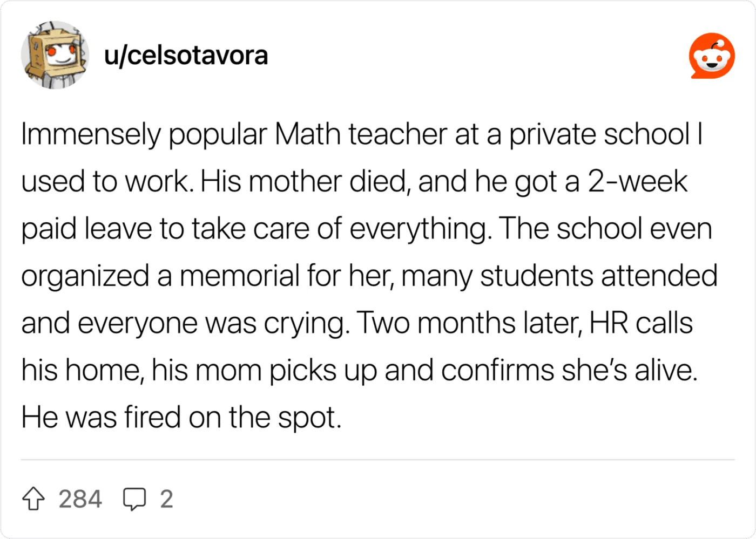The image size is (756, 539).
Task: Open the u/celsotavora profile link
Action: (186, 56)
